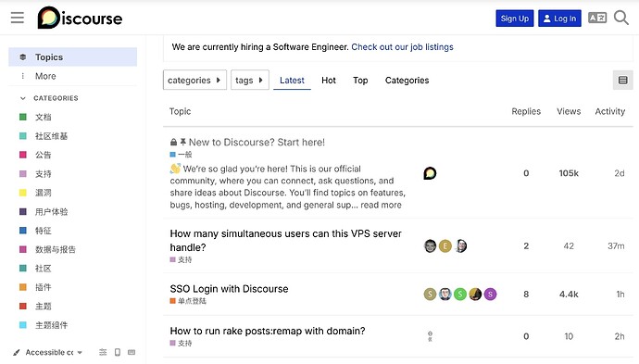Click the 单点登陆 category badge
639x364 pixels.
(188, 301)
